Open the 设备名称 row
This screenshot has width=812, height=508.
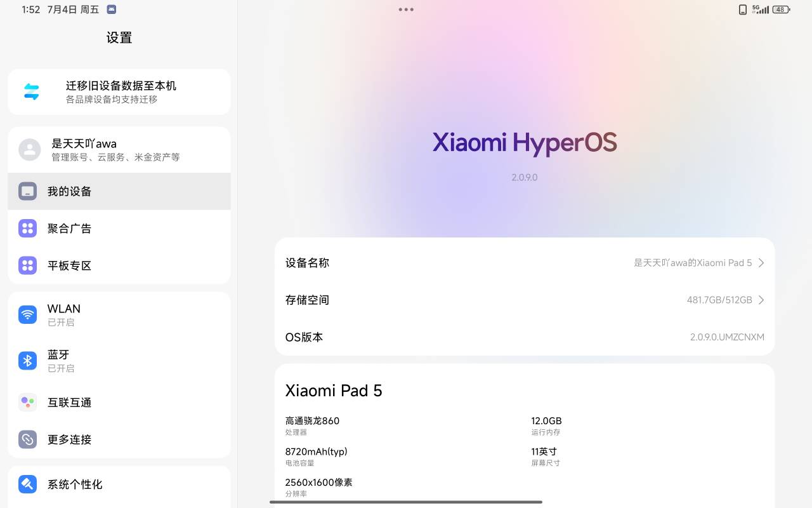(x=525, y=263)
